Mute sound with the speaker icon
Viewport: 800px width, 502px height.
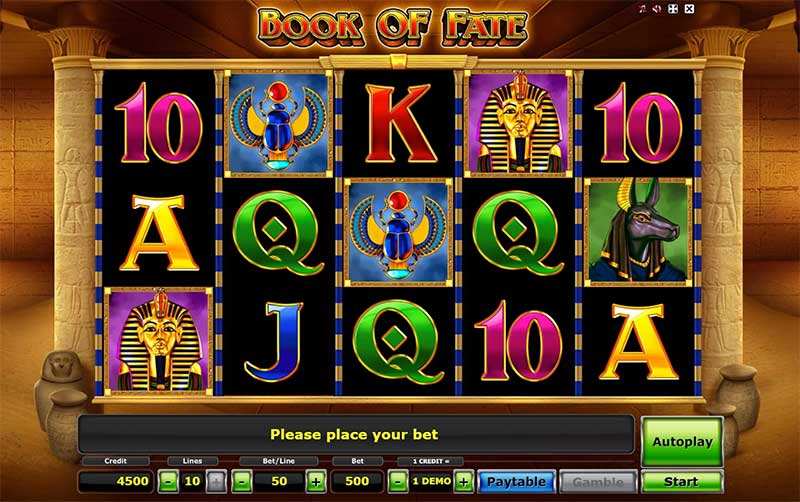tap(657, 9)
